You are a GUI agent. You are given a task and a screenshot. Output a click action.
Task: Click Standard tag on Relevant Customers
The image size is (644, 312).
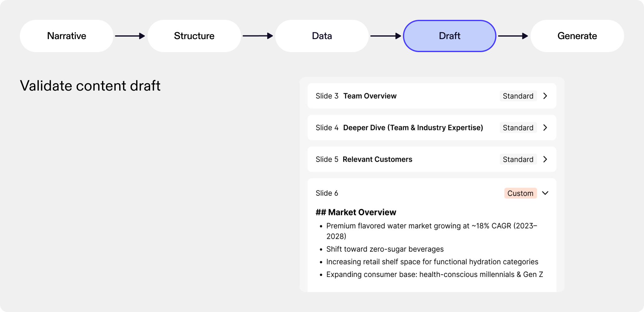518,159
